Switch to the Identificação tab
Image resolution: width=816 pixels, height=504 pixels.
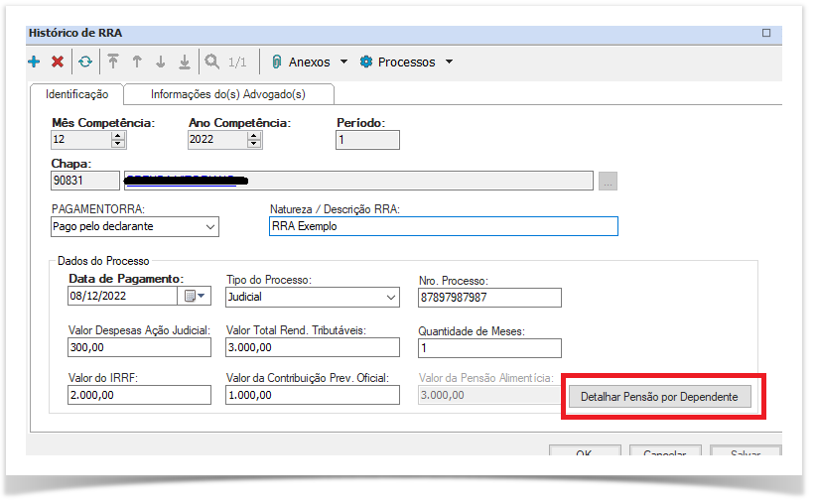(77, 94)
